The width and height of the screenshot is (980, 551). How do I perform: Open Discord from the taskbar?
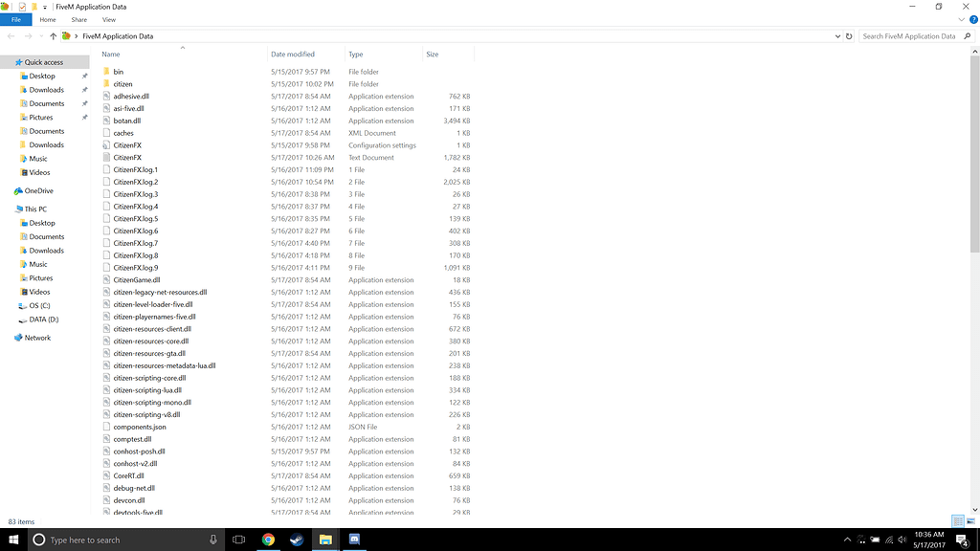pos(355,539)
